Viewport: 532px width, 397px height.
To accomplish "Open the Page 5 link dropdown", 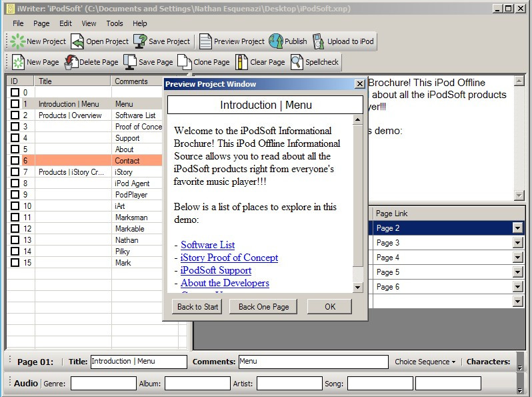I will pyautogui.click(x=517, y=272).
